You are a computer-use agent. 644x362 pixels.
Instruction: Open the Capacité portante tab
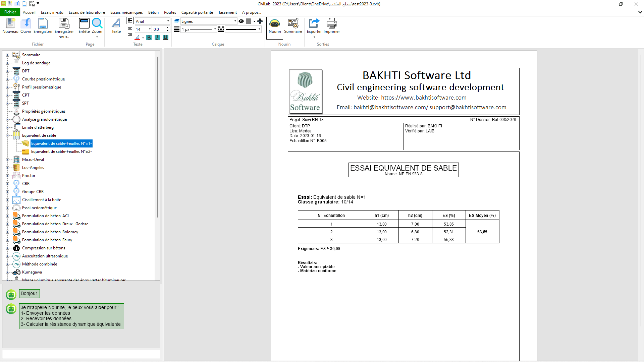pos(197,12)
